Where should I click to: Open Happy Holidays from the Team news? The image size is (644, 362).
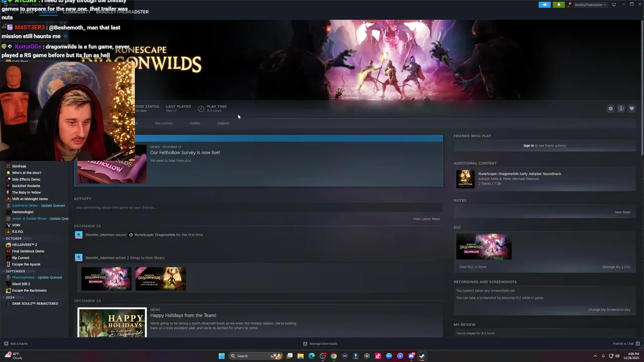(x=183, y=315)
